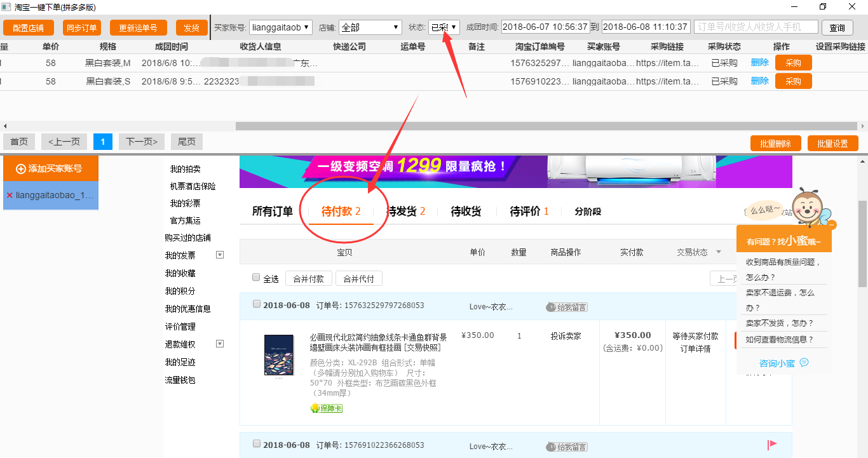Click the 合并代付 button
The width and height of the screenshot is (868, 458).
[359, 278]
